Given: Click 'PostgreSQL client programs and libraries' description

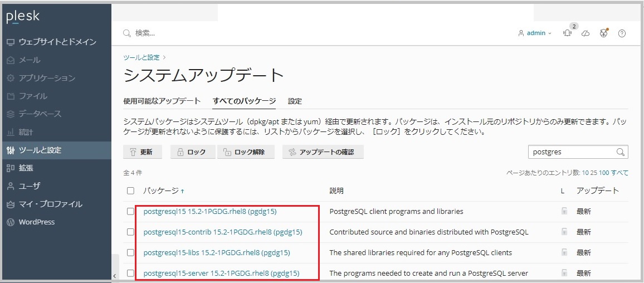Looking at the screenshot, I should (x=396, y=212).
